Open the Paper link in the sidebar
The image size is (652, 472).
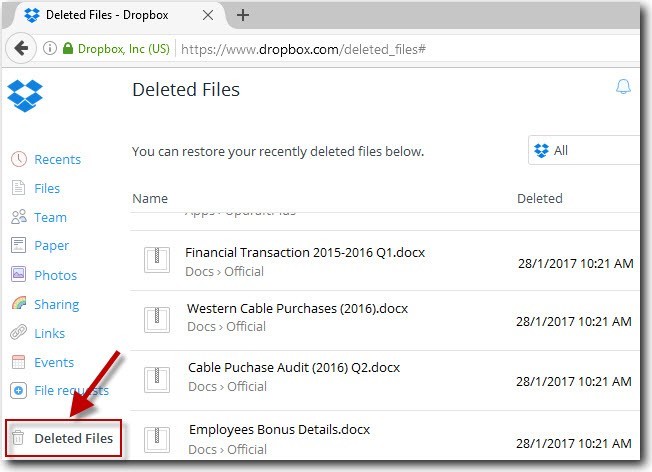point(52,246)
